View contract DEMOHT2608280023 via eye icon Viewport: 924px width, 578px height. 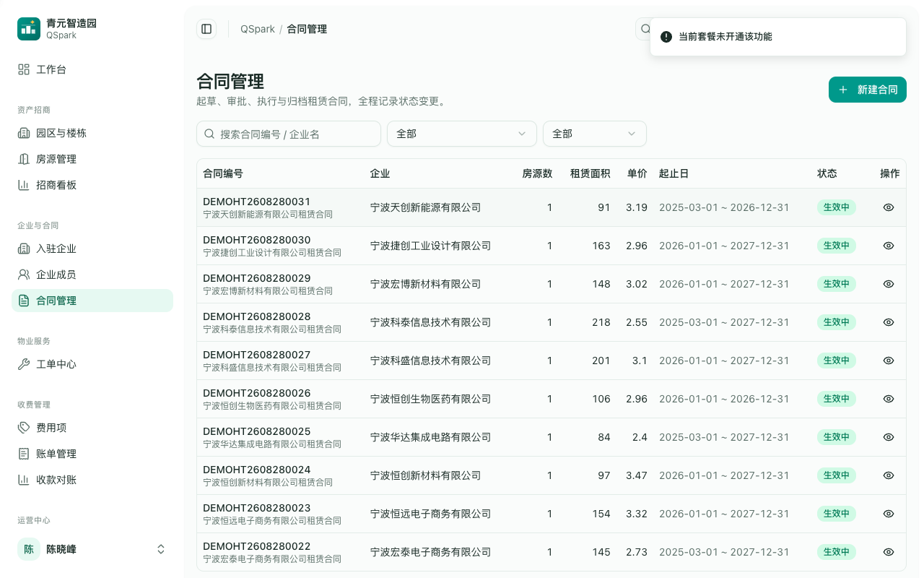coord(889,514)
